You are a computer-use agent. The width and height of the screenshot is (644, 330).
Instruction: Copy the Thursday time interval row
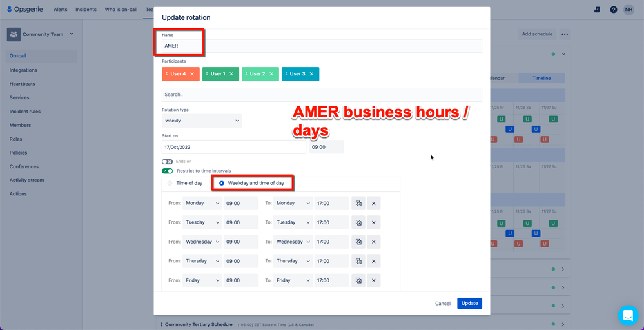tap(358, 261)
